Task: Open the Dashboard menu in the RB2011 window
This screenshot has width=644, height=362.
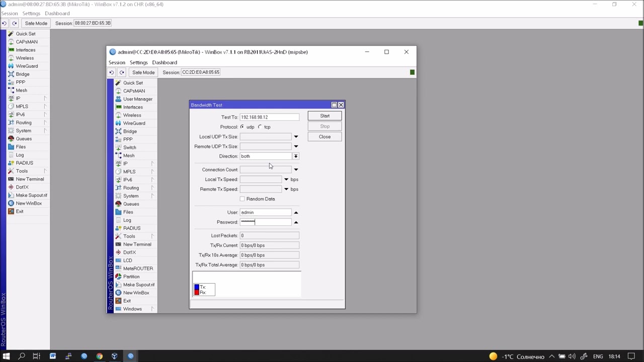Action: click(165, 62)
